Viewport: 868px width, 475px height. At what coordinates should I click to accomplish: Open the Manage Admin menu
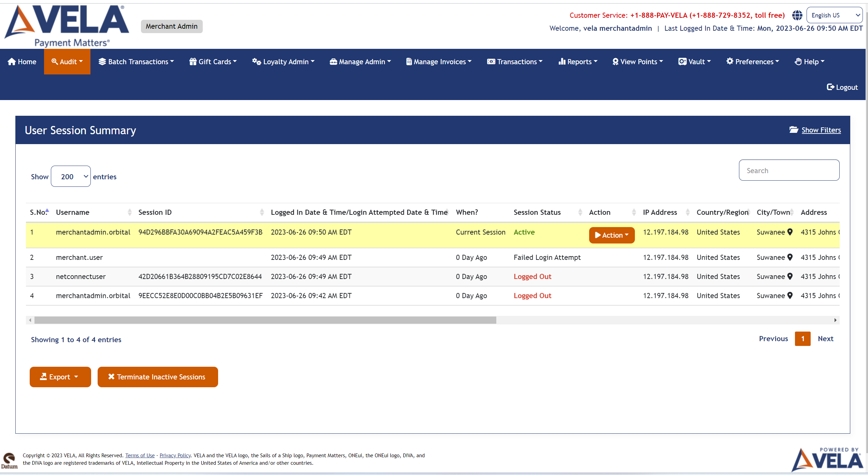coord(360,61)
